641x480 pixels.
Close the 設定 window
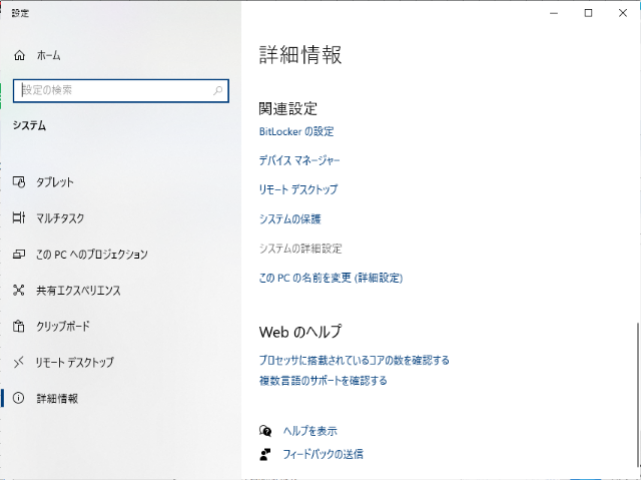(623, 13)
